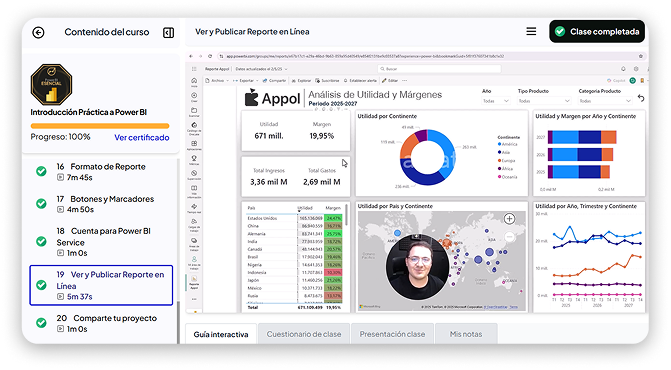
Task: Open the hamburger menu beside Clase completada
Action: tap(531, 31)
